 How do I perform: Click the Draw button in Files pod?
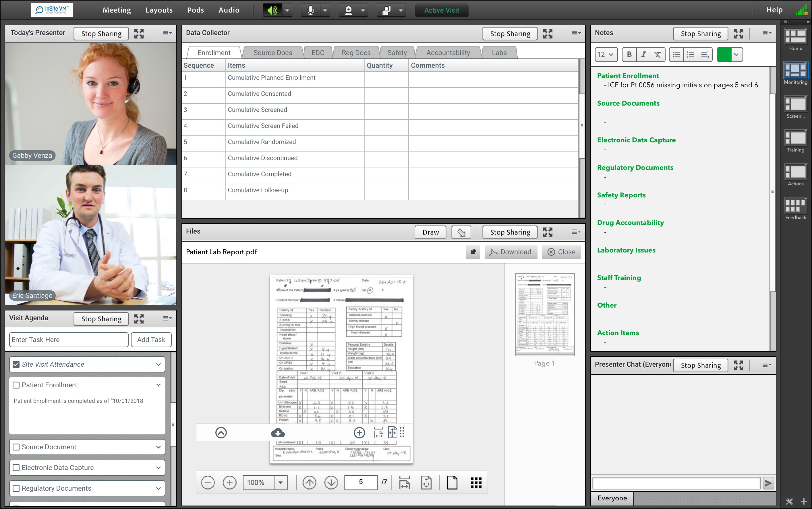(x=430, y=232)
